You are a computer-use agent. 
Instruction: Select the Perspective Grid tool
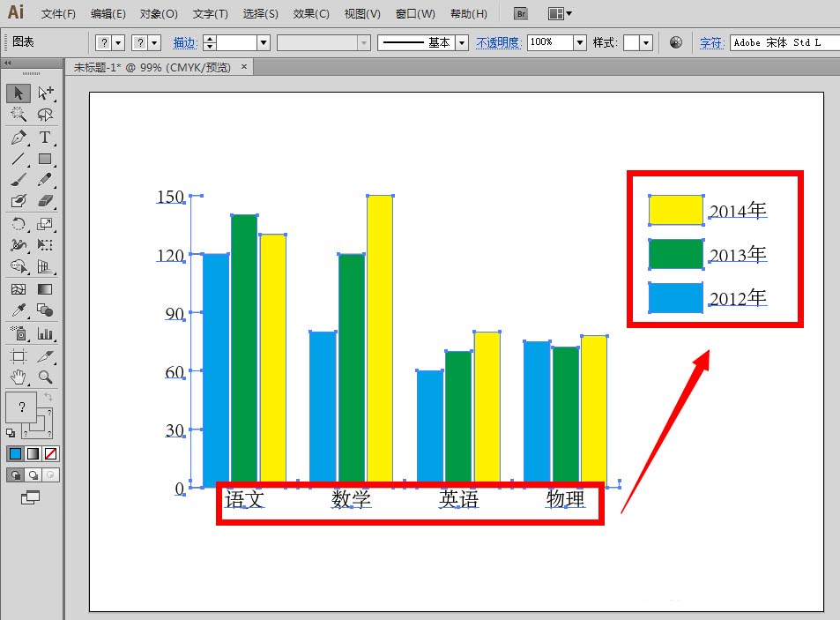(45, 266)
